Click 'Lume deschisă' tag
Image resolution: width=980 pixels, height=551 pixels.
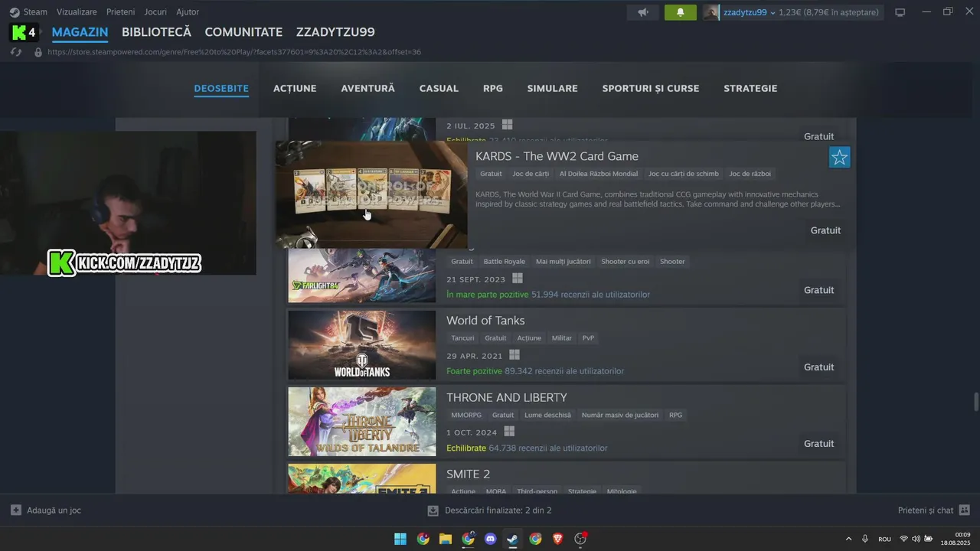pos(547,415)
